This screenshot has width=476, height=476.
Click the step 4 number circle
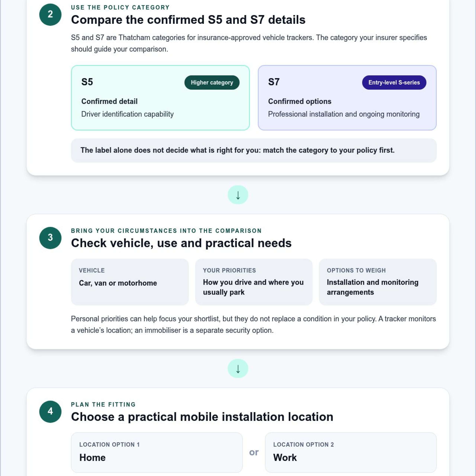point(50,411)
